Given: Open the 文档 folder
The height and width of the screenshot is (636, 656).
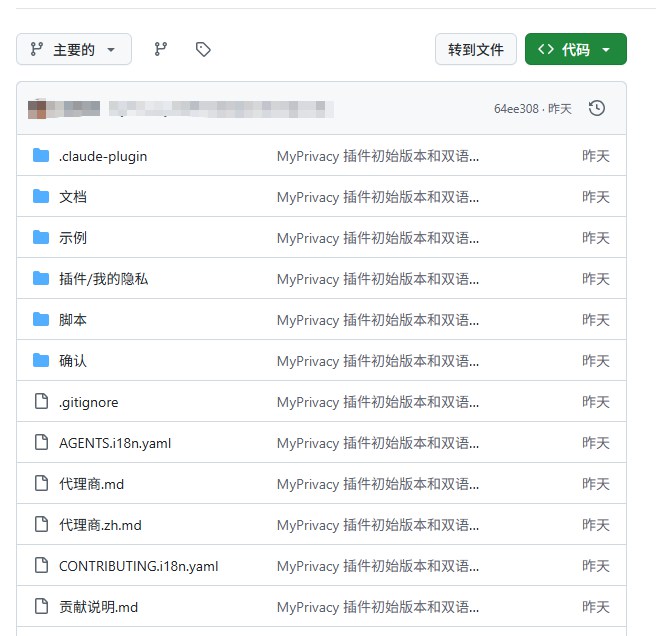Looking at the screenshot, I should point(73,197).
